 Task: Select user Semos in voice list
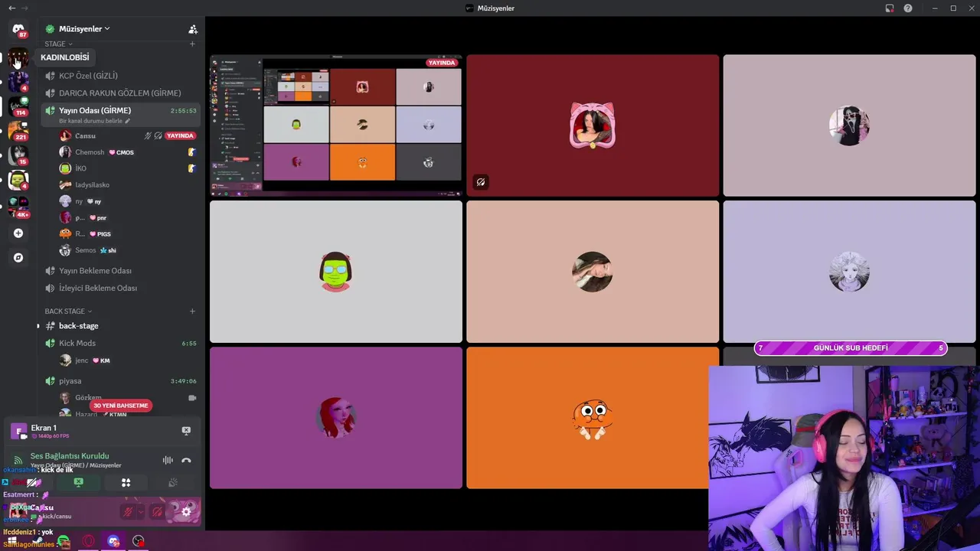[x=127, y=250]
